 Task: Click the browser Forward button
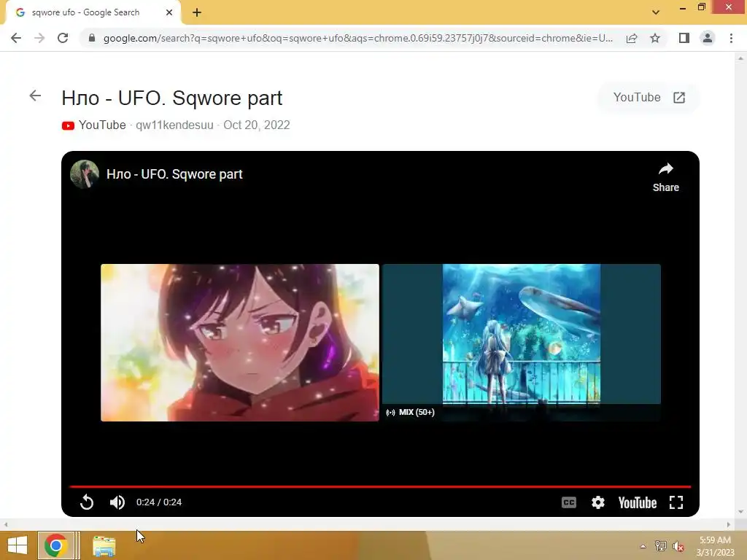(39, 38)
